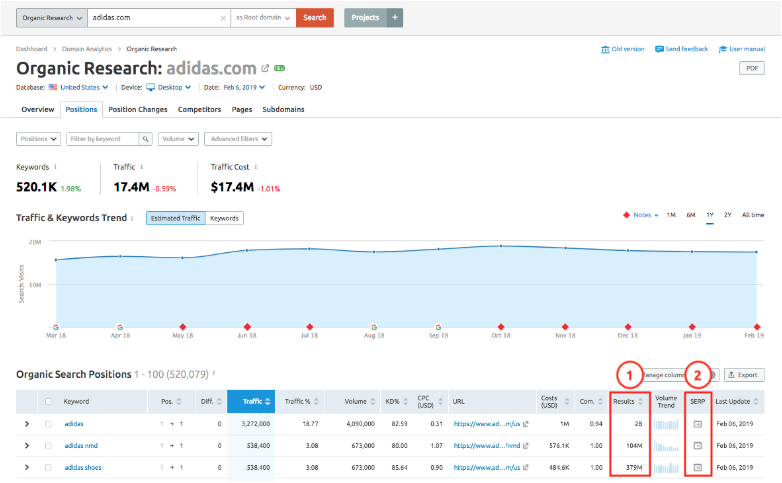Open the Organic Research tool dropdown
Image resolution: width=782 pixels, height=483 pixels.
click(x=52, y=17)
